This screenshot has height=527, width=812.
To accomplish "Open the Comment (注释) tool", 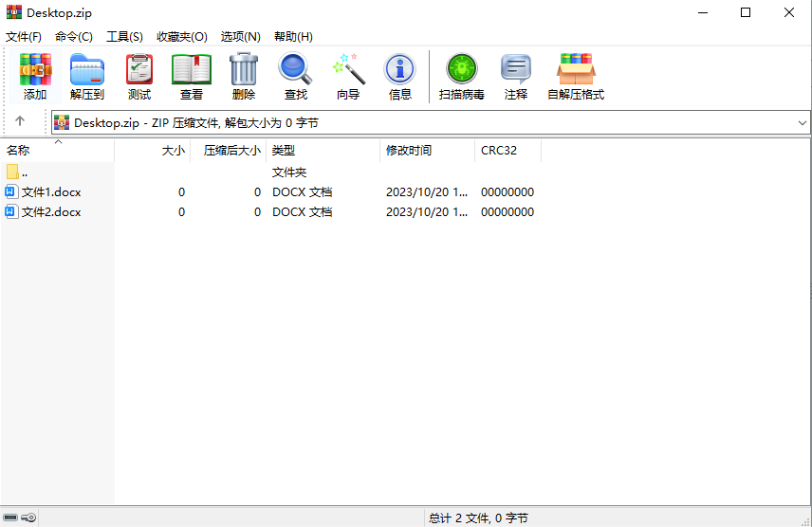I will tap(516, 76).
